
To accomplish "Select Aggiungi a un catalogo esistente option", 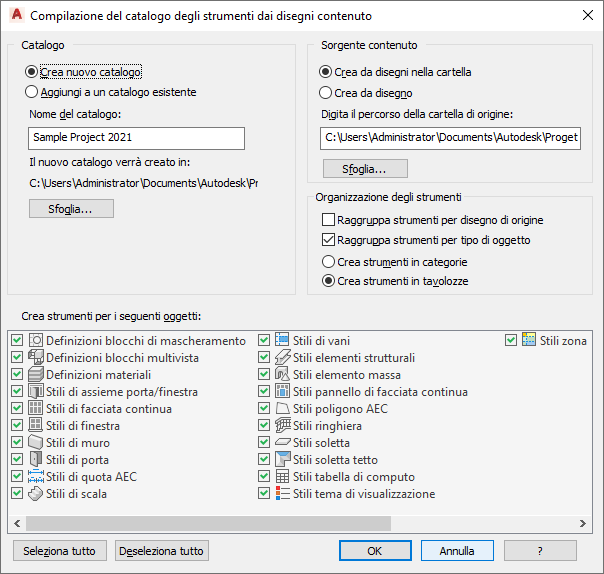I will 32,92.
